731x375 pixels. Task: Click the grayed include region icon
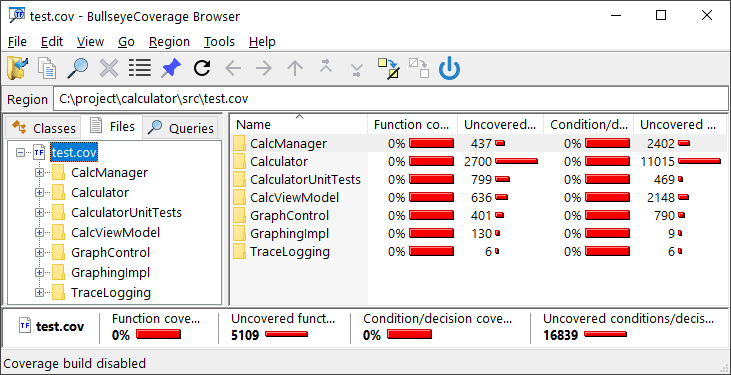[419, 68]
